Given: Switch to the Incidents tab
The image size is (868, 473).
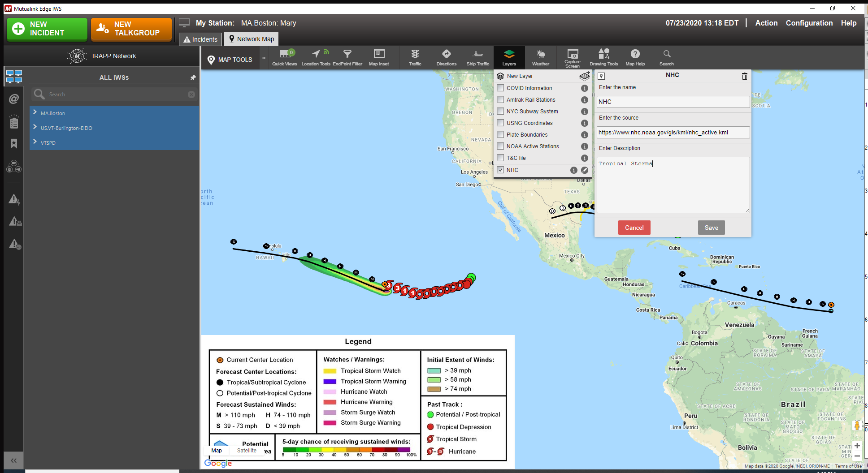Looking at the screenshot, I should (x=200, y=39).
